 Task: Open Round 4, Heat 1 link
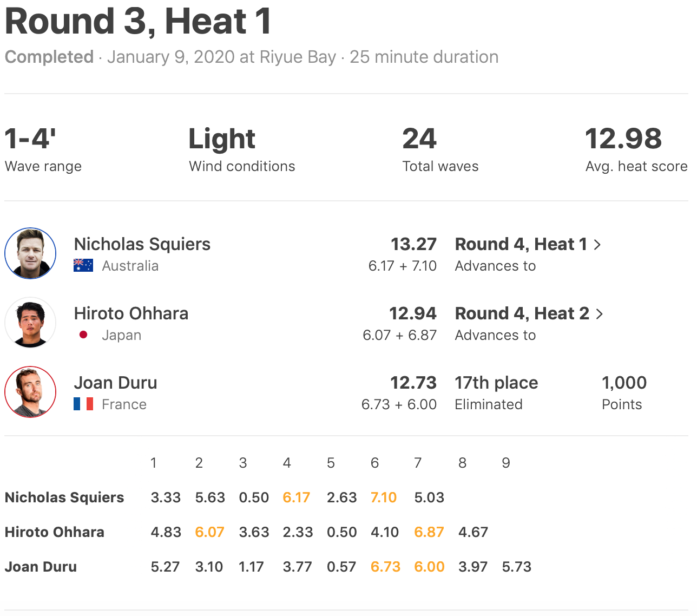pyautogui.click(x=521, y=244)
